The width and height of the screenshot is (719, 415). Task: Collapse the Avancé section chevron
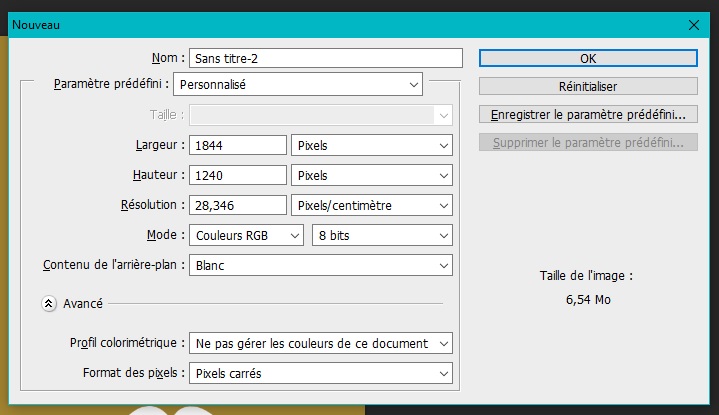(48, 303)
